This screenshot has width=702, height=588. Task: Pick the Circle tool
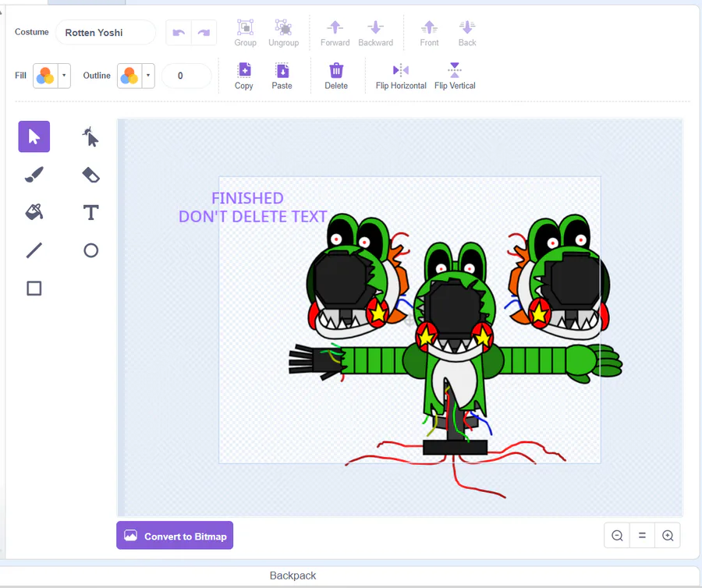click(90, 250)
